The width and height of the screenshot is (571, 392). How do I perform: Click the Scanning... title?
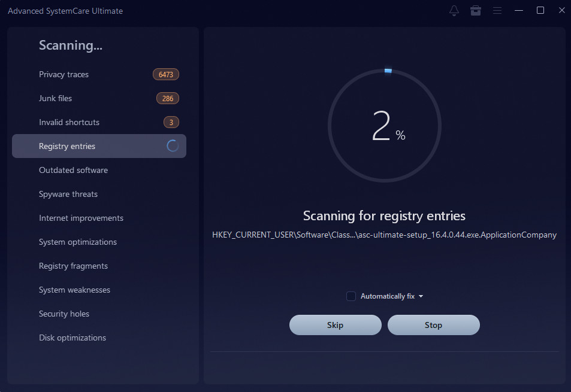(71, 45)
